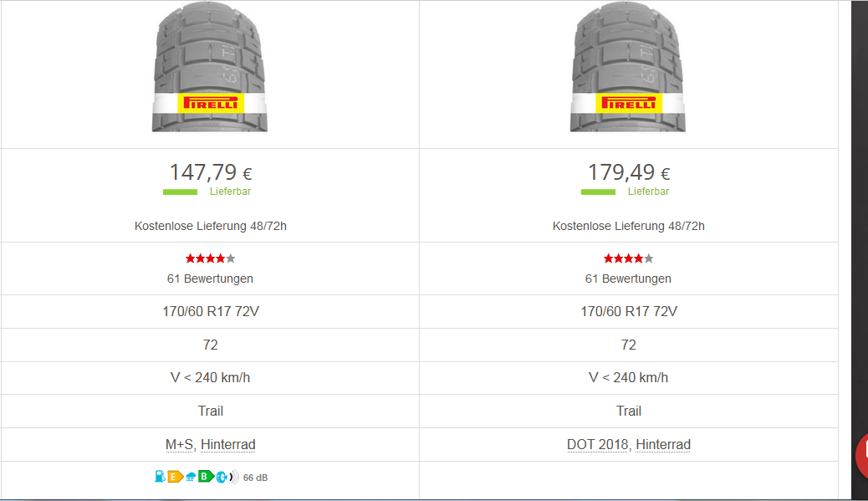Click the fuel pump efficiency icon
Viewport: 868px width, 501px height.
(160, 477)
